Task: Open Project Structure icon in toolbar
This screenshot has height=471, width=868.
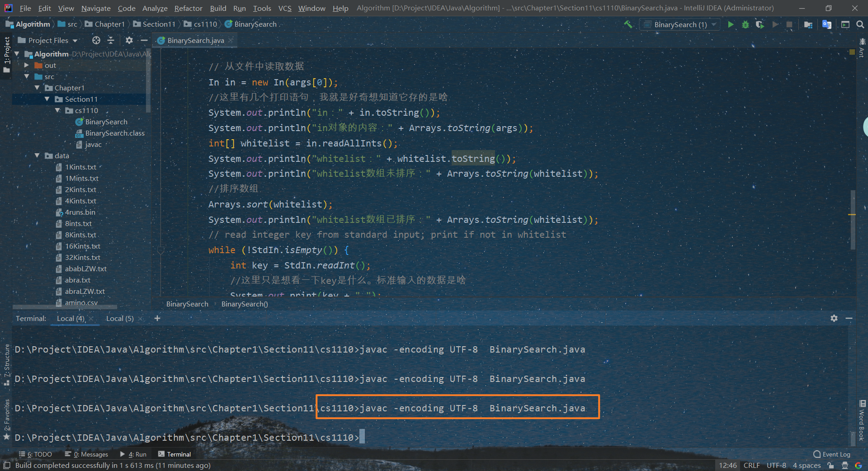Action: point(808,24)
